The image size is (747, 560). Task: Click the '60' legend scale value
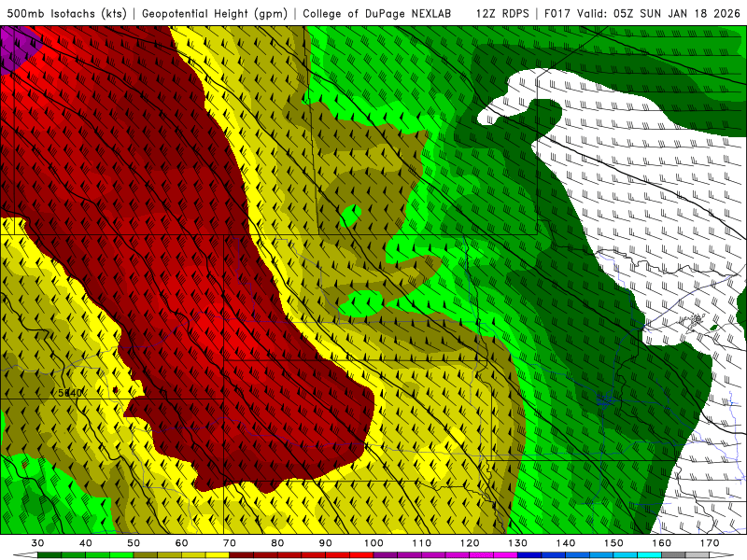(x=181, y=543)
